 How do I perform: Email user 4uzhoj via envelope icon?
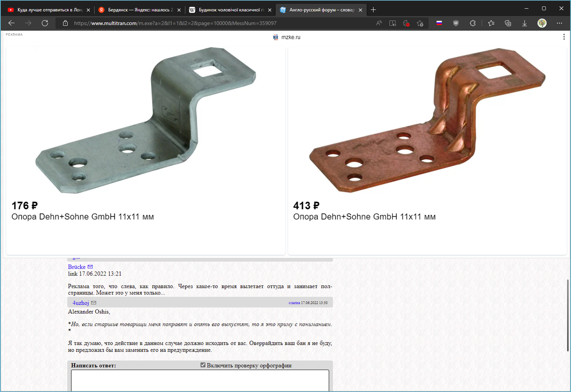click(94, 302)
